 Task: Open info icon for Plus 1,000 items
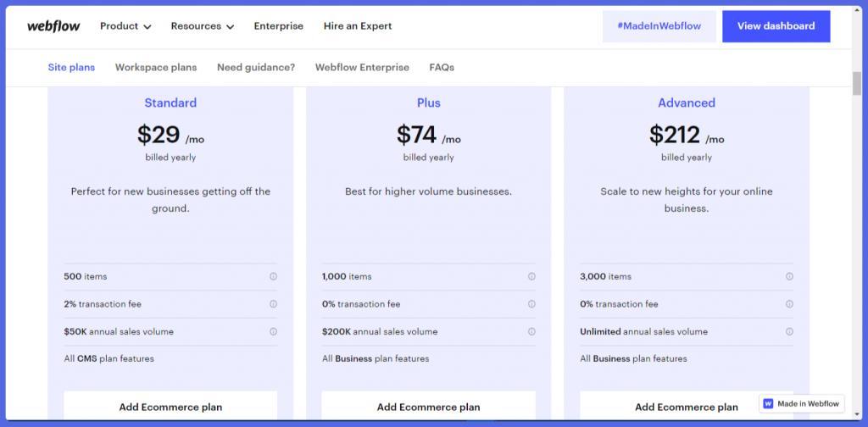(x=531, y=276)
